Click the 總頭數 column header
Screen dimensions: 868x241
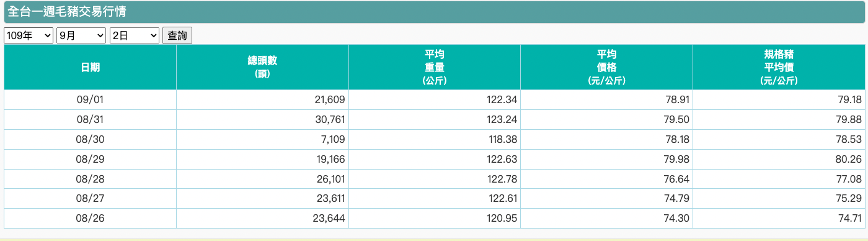coord(262,68)
